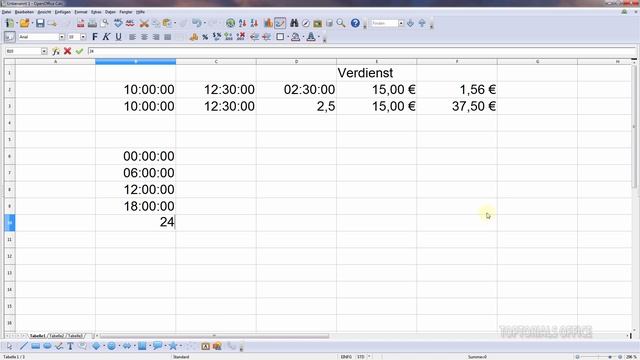Screen dimensions: 640x360
Task: Toggle Align Left
Action: point(132,37)
